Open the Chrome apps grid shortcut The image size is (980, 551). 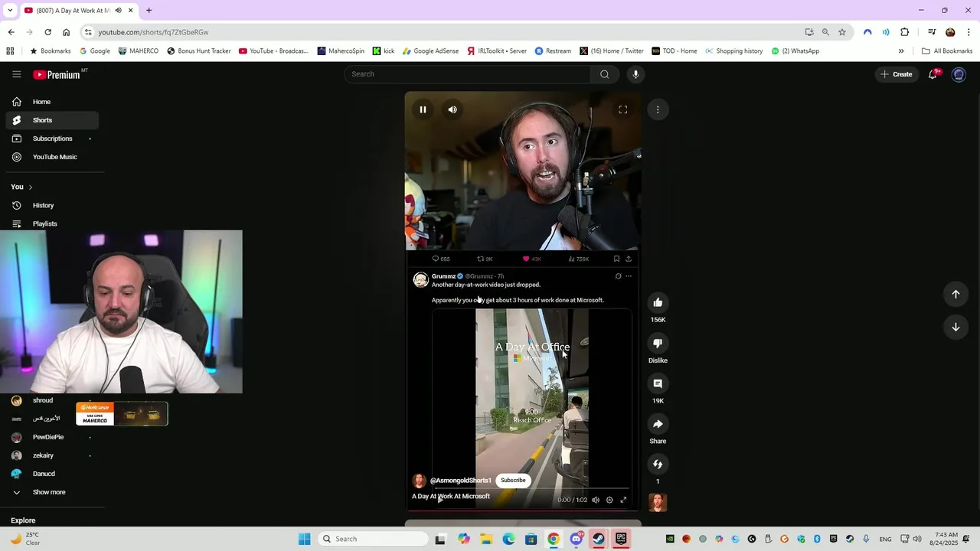point(10,51)
